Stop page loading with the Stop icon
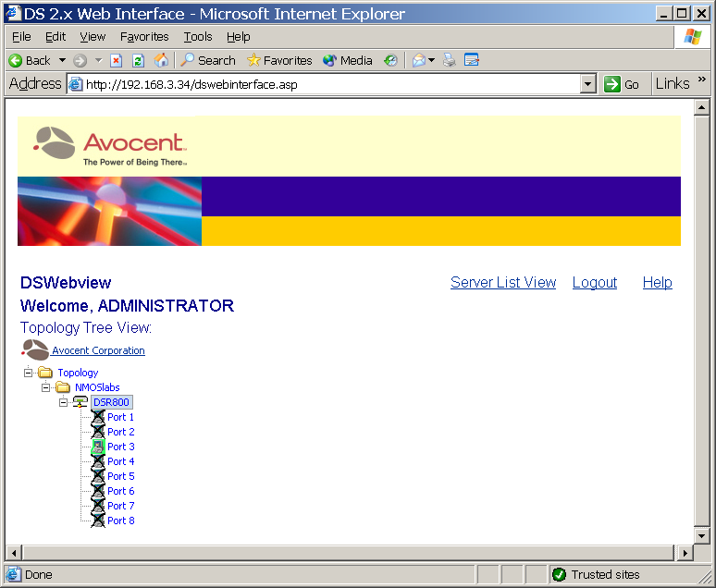The height and width of the screenshot is (588, 716). coord(117,60)
